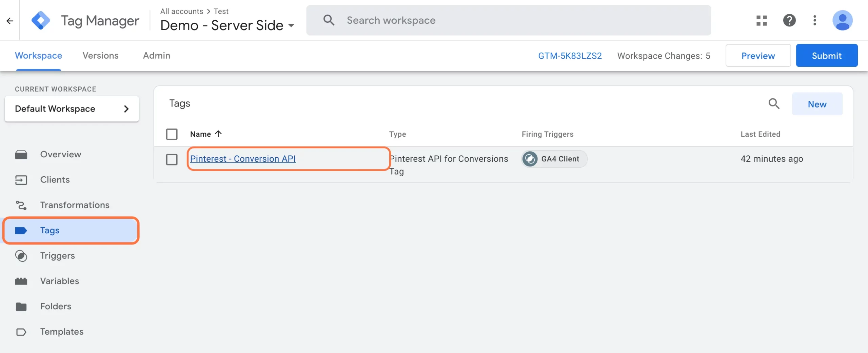Click the Pinterest API for Conversions Tag type text
868x353 pixels.
(449, 165)
